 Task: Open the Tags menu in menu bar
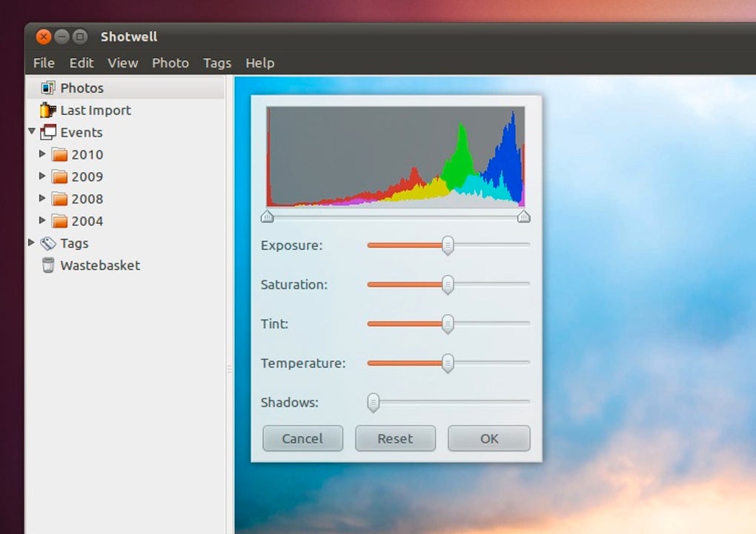pyautogui.click(x=217, y=63)
